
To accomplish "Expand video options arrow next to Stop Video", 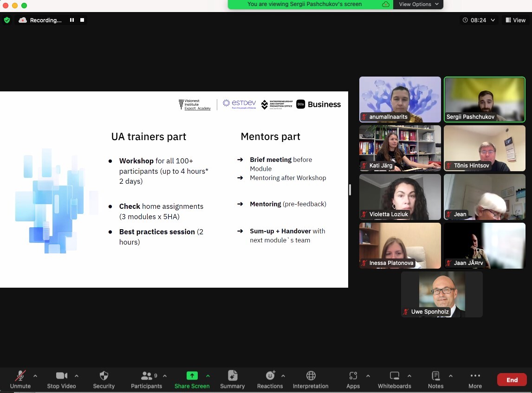I will pyautogui.click(x=77, y=376).
